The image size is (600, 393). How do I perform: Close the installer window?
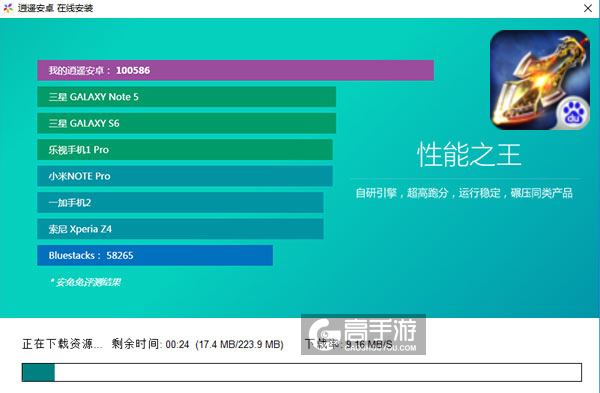tap(588, 8)
